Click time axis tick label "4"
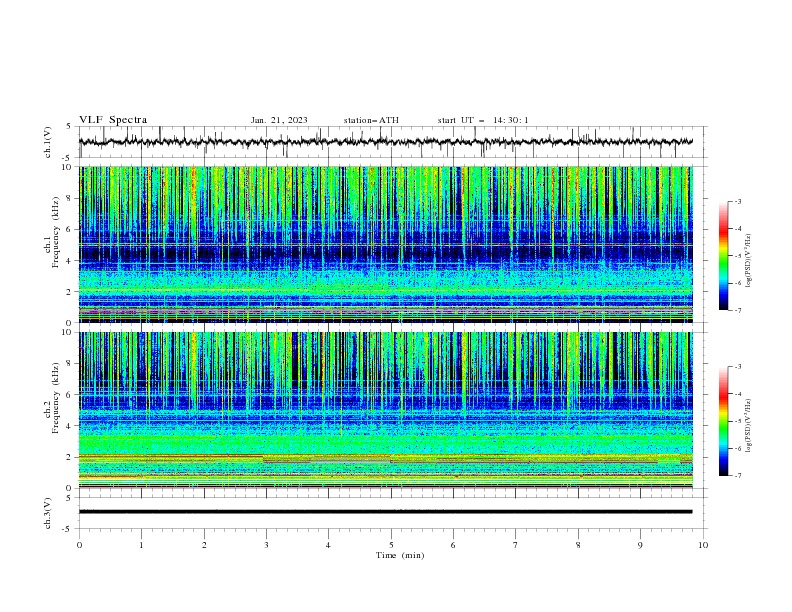The image size is (792, 612). point(328,545)
